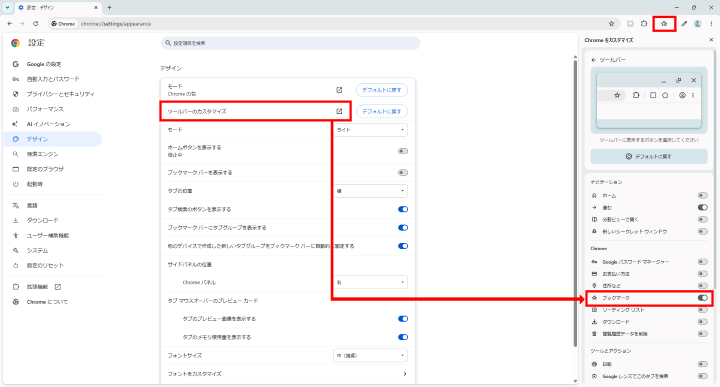Enable the リーディング リスト toggle in side panel
Image resolution: width=720 pixels, height=387 pixels.
click(703, 310)
